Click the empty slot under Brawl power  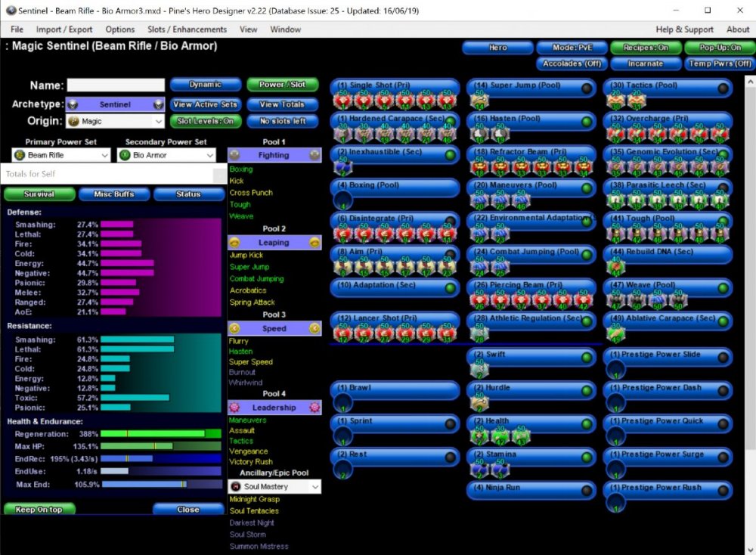coord(342,402)
